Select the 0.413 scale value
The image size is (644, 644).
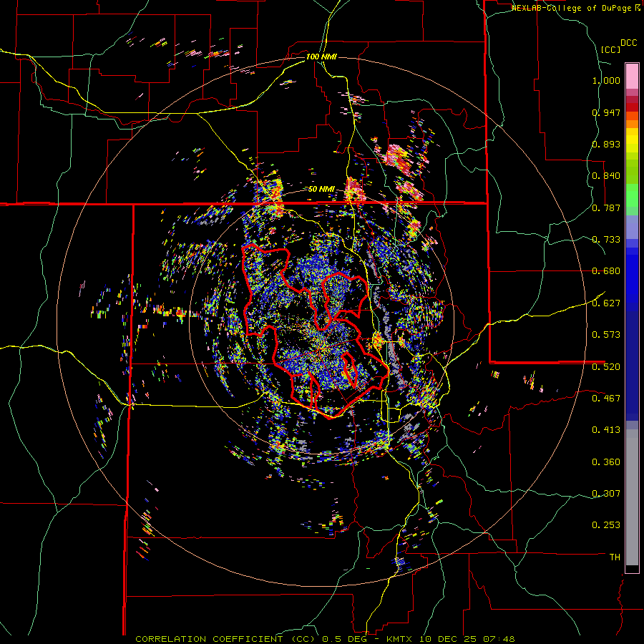(606, 430)
